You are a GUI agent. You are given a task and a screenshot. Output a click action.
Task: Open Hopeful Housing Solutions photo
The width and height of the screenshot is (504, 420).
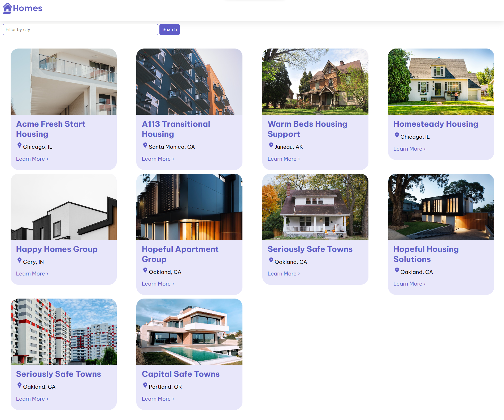441,207
